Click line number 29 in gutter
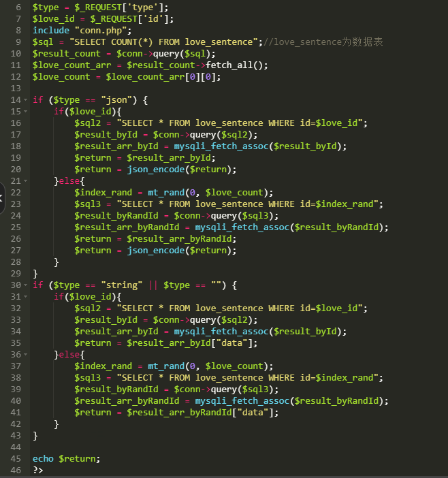 [x=16, y=274]
